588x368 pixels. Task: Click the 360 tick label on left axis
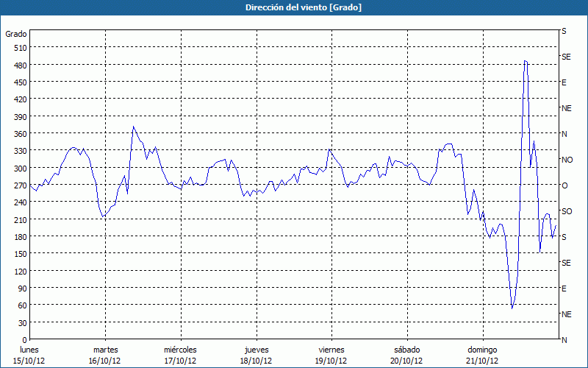coord(19,134)
